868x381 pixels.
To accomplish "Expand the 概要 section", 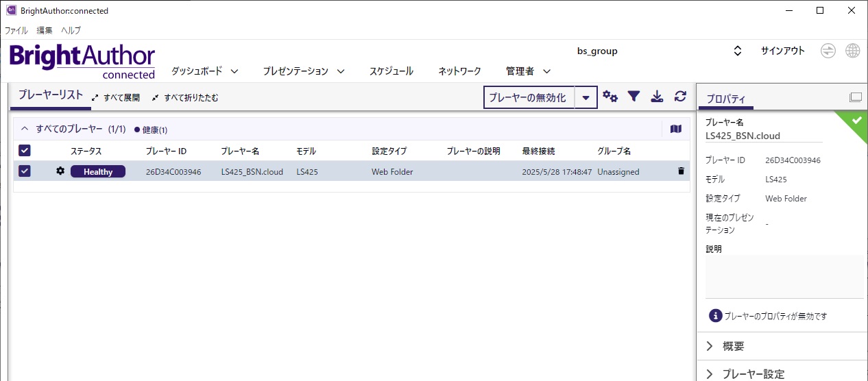I will point(782,346).
